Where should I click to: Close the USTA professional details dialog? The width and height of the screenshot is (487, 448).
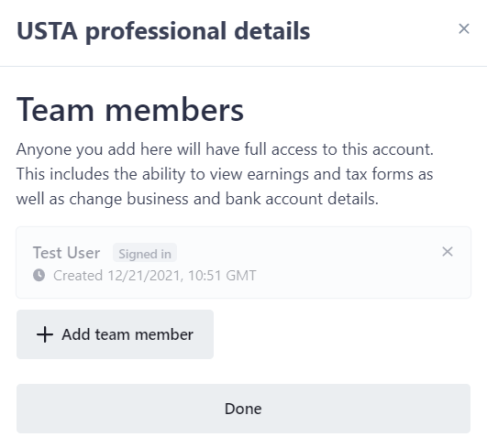point(464,28)
